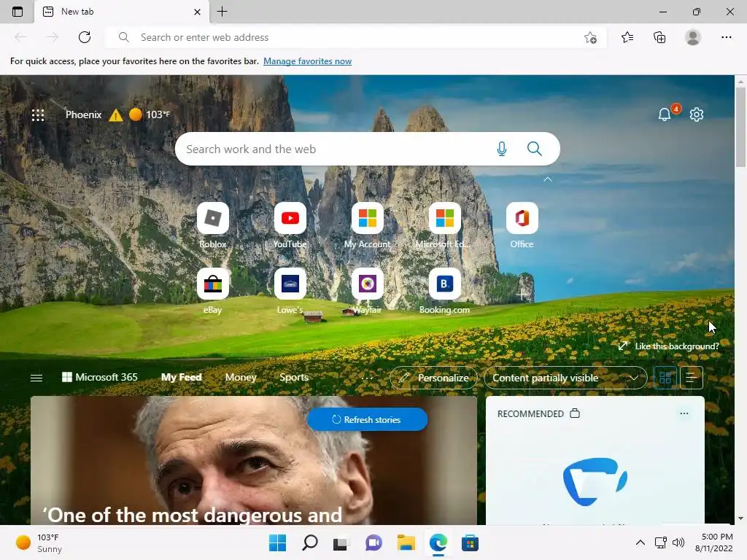Screen dimensions: 747x560
Task: Click Like this background link
Action: click(669, 346)
